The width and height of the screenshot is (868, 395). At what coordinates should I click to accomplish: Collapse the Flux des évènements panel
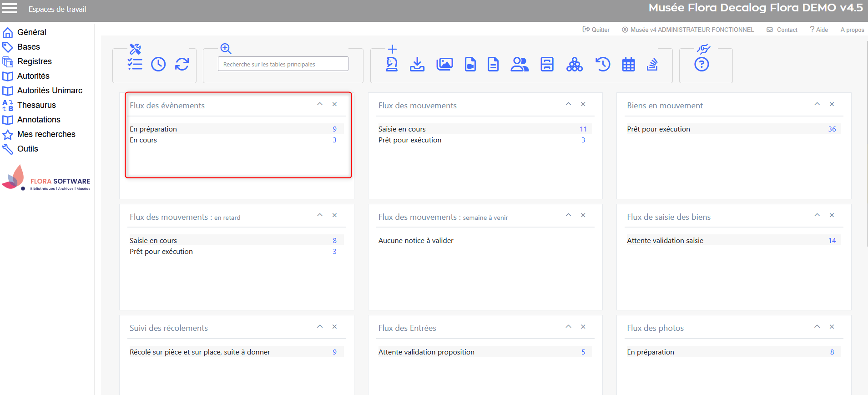tap(320, 104)
